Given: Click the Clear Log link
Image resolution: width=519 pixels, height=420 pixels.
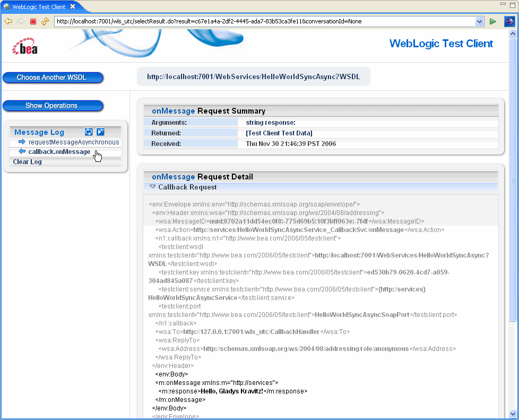Looking at the screenshot, I should [x=27, y=162].
